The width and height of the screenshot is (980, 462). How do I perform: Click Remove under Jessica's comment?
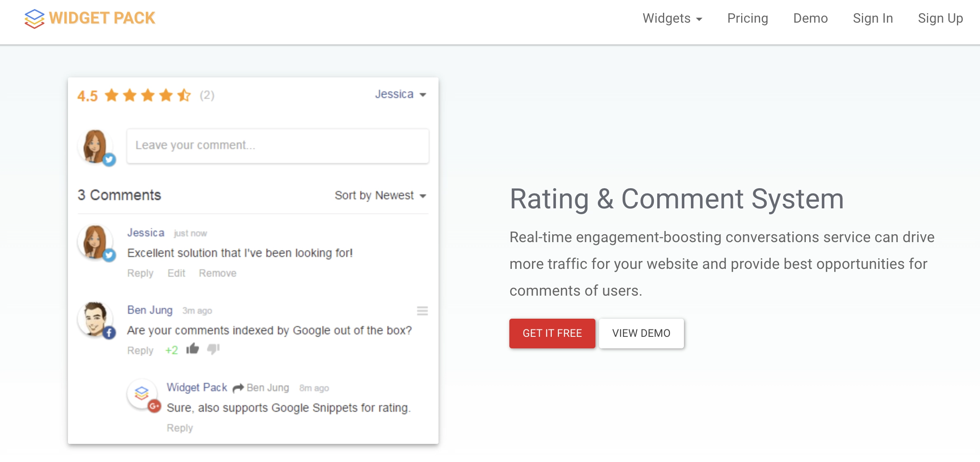(x=217, y=273)
